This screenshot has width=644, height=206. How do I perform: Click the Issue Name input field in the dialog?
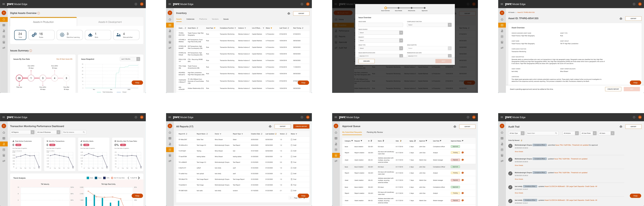[x=381, y=25]
